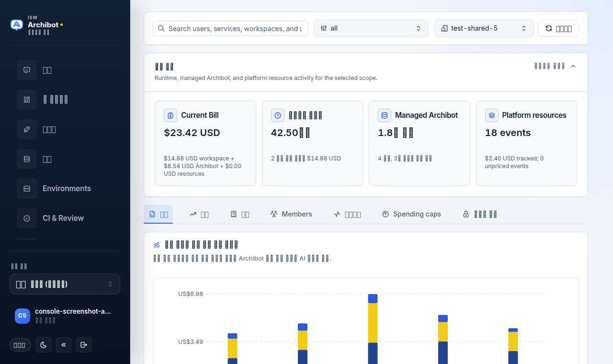Collapse the summary section using the chevron
The width and height of the screenshot is (613, 364).
click(x=573, y=66)
